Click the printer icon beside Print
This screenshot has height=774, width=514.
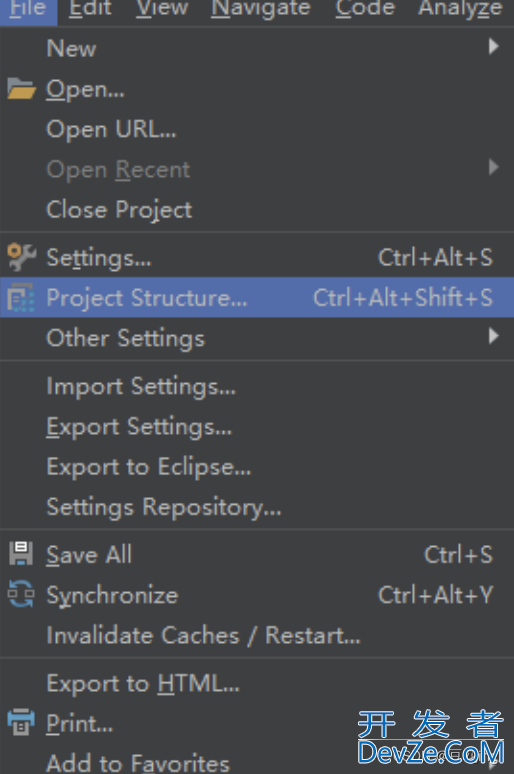21,722
